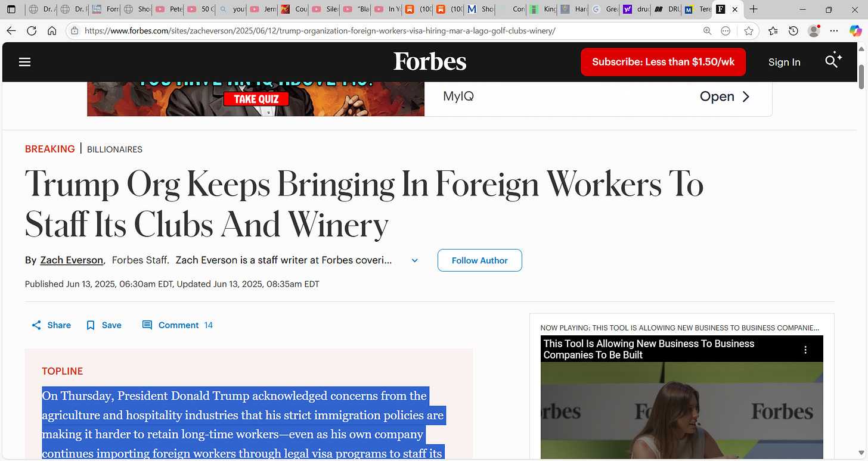868x461 pixels.
Task: Click the TOPLINE heading
Action: 62,371
